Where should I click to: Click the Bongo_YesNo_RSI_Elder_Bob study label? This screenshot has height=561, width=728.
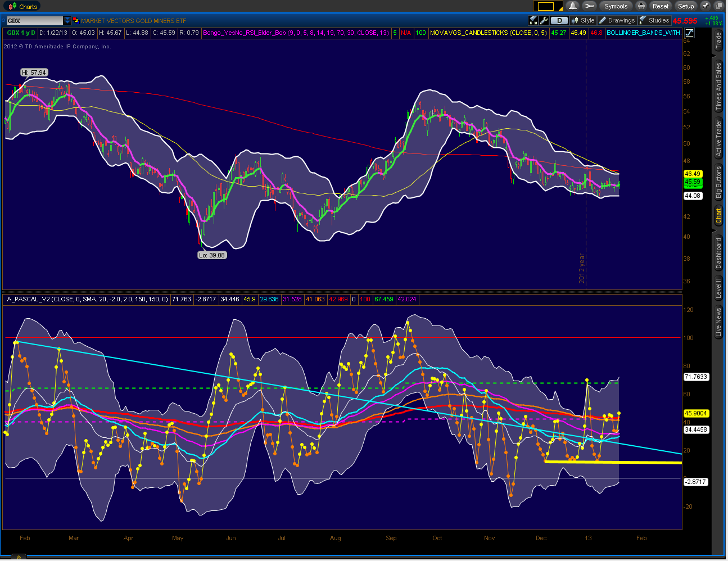[296, 33]
